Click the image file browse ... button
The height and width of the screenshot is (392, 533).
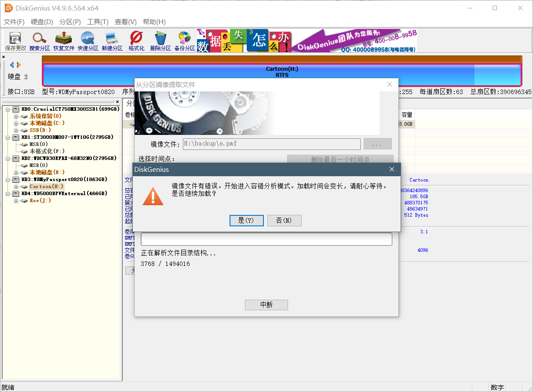378,144
